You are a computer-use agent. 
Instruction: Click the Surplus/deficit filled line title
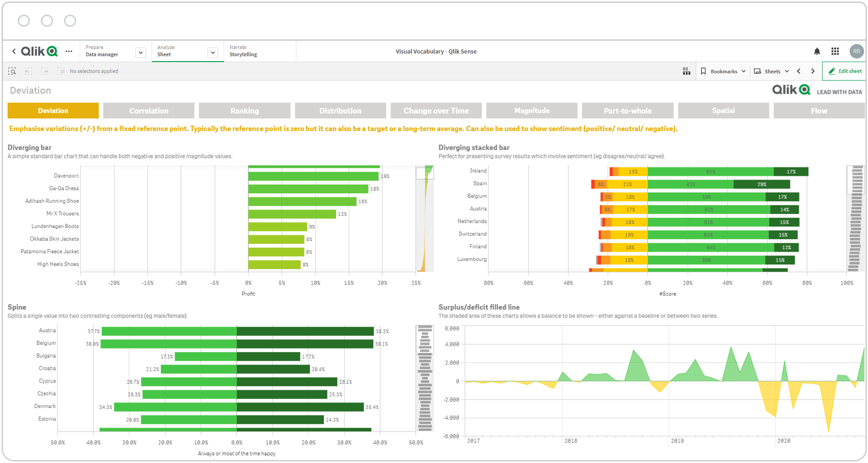coord(479,307)
